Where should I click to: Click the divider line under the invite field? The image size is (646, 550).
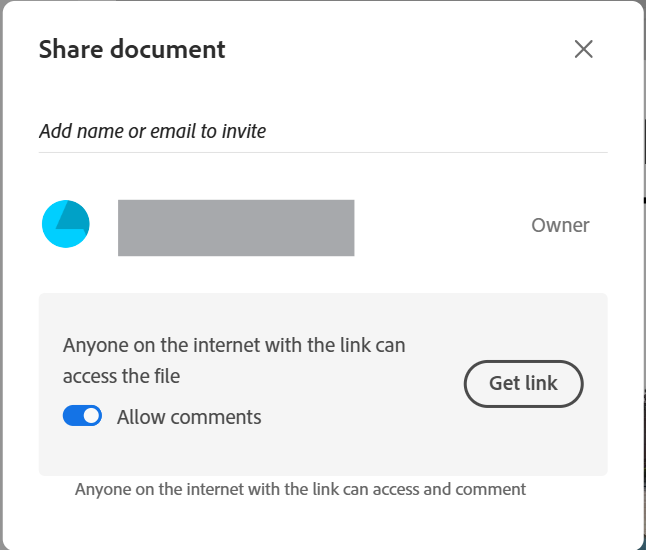(x=322, y=152)
